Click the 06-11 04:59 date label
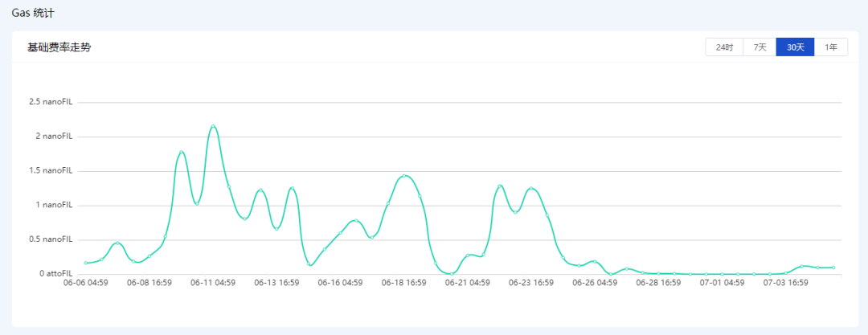Image resolution: width=868 pixels, height=335 pixels. (213, 283)
